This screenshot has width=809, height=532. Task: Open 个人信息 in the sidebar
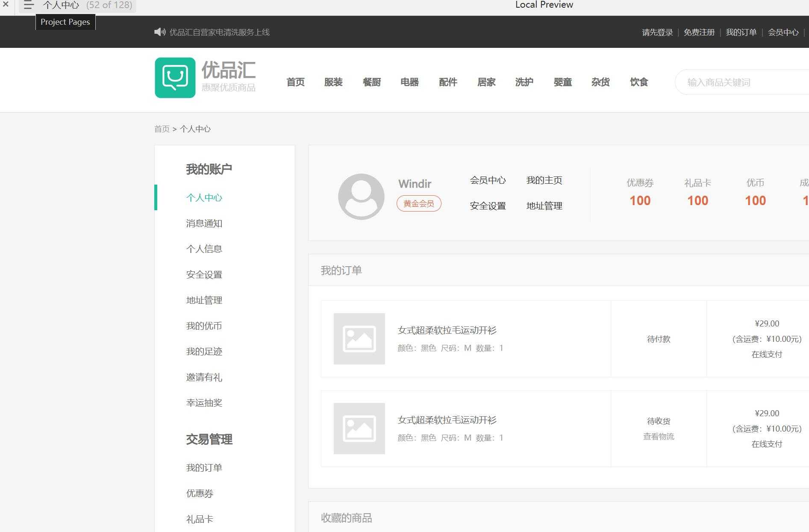tap(204, 249)
